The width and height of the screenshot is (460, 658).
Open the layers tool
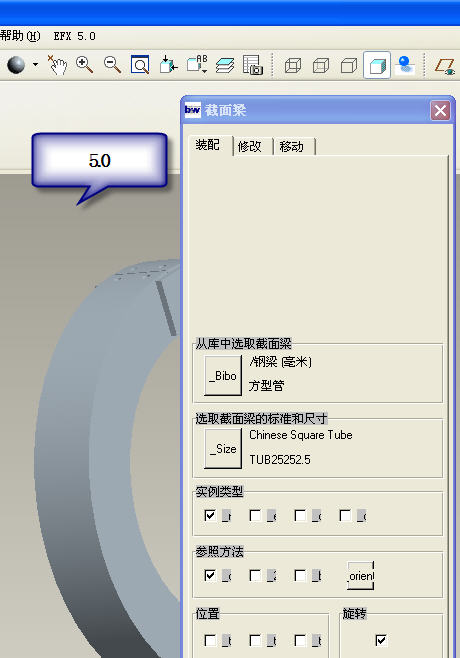[x=225, y=65]
